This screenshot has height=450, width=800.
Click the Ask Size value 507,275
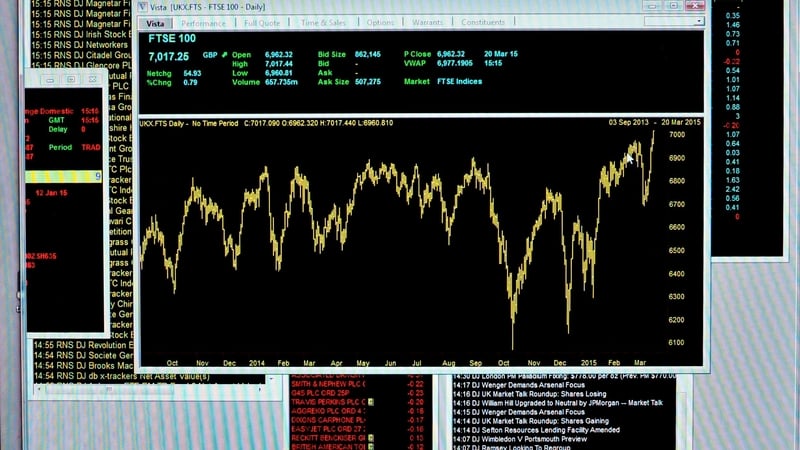coord(367,82)
